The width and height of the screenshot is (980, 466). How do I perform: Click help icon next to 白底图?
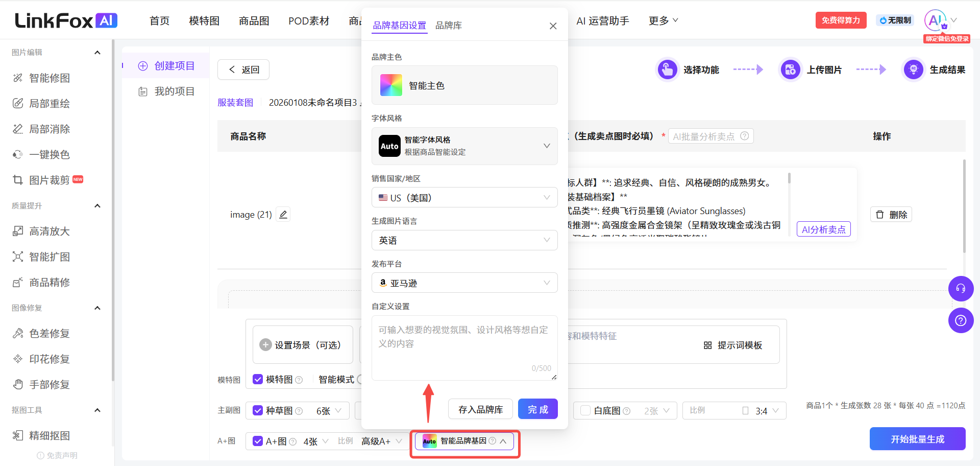point(627,411)
